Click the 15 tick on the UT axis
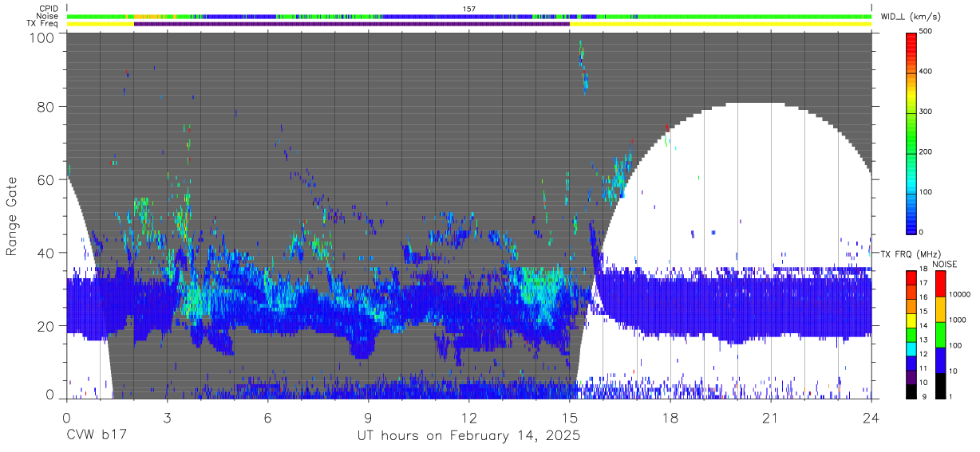980x452 pixels. [x=570, y=418]
